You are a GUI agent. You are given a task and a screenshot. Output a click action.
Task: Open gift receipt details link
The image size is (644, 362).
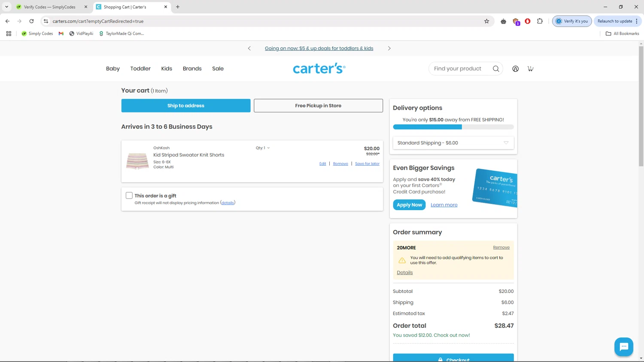[x=228, y=203]
